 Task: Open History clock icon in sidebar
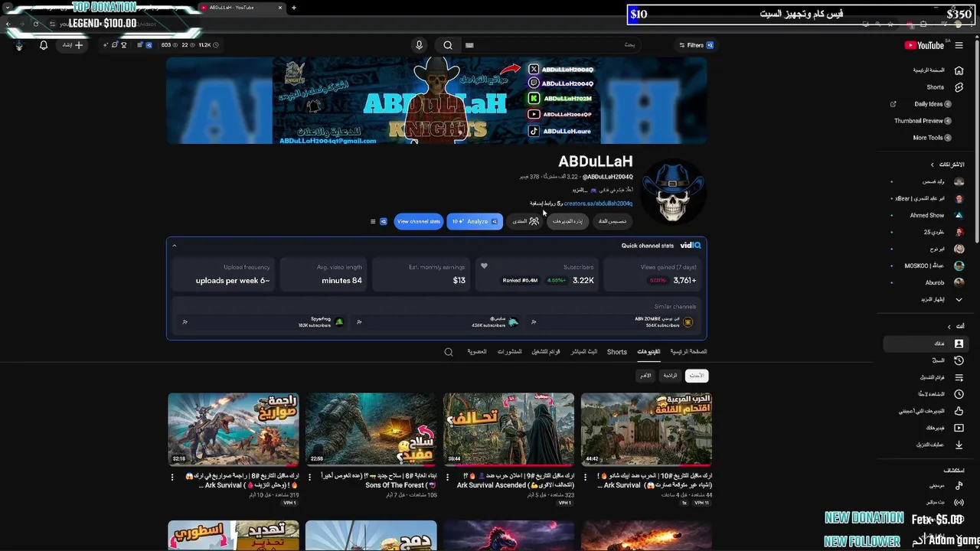[959, 360]
